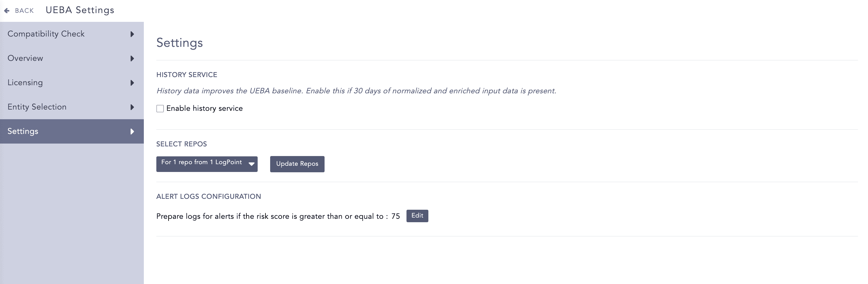Click the back arrow icon
The width and height of the screenshot is (868, 284).
7,10
